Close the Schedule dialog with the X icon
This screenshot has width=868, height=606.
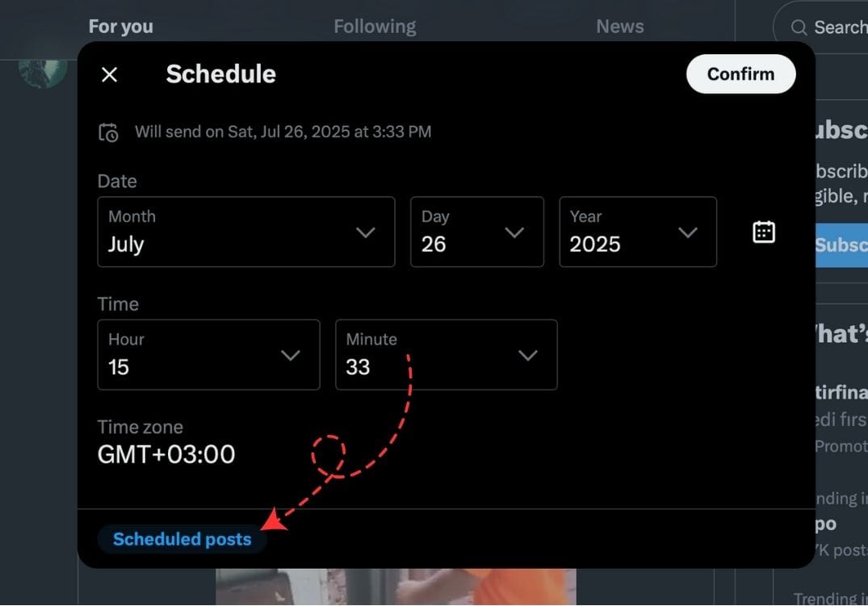[x=110, y=74]
